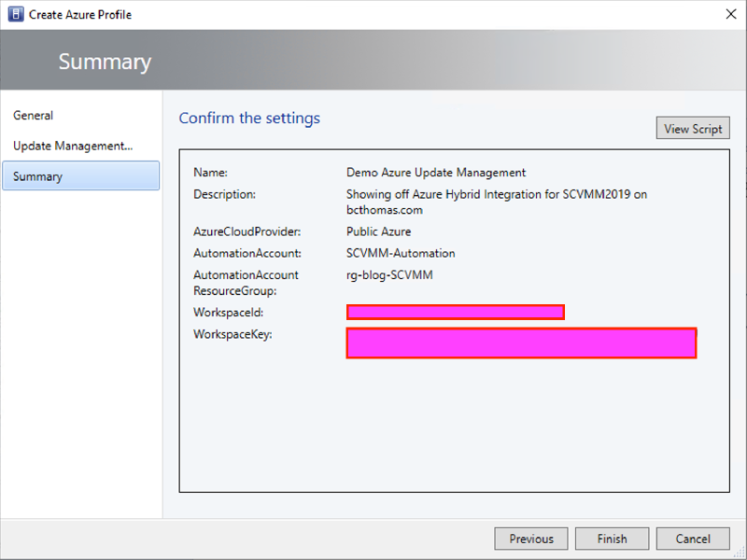Select the Demo Azure Update Management name

click(x=436, y=173)
